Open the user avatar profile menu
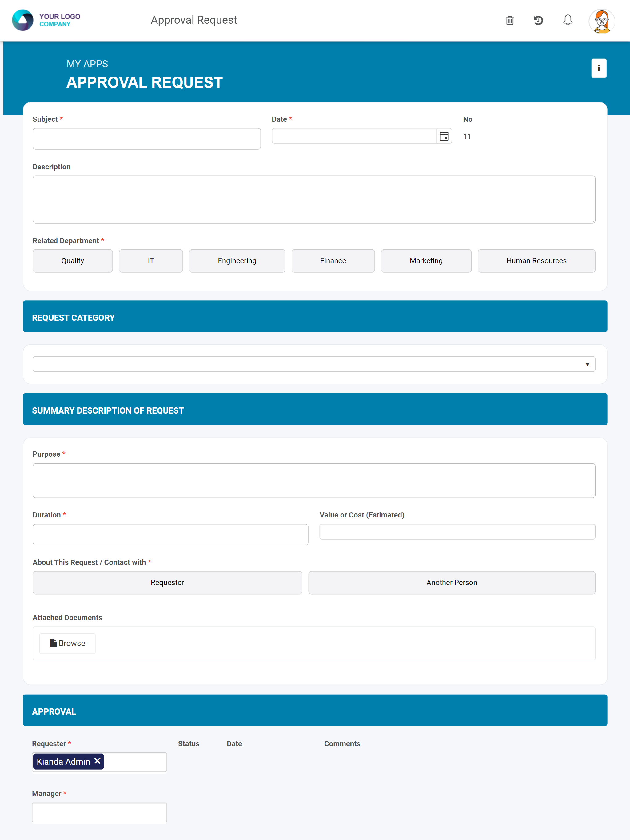Screen dimensions: 630x840 click(601, 21)
